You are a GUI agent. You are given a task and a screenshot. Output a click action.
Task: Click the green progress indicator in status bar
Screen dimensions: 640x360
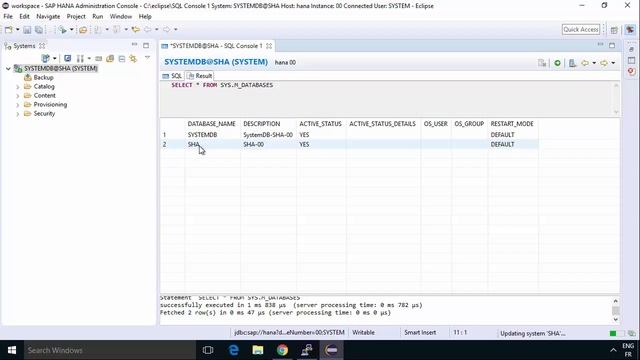point(613,333)
